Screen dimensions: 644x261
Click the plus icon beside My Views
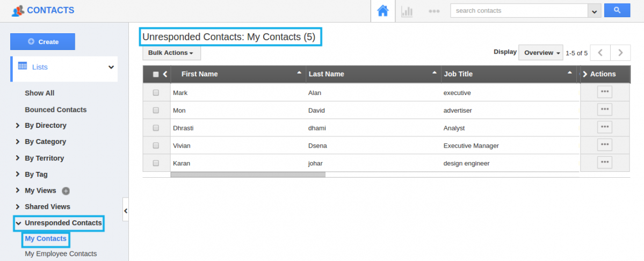tap(66, 191)
